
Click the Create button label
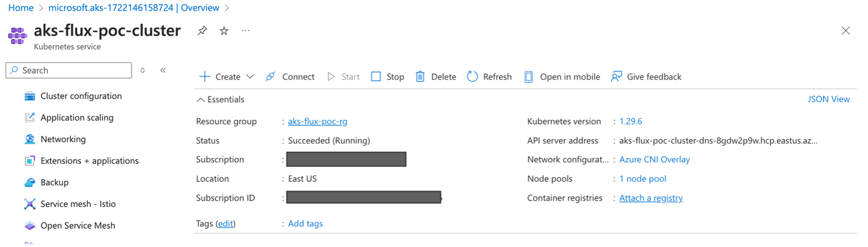pos(228,76)
